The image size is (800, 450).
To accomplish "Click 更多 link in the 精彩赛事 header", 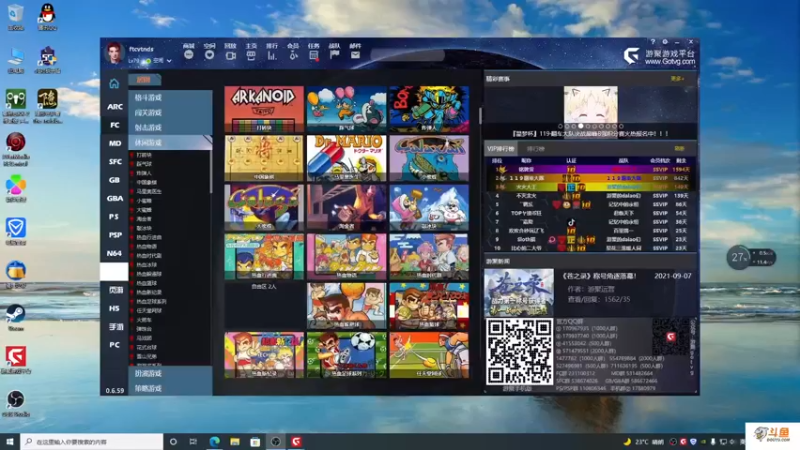I will (x=677, y=79).
